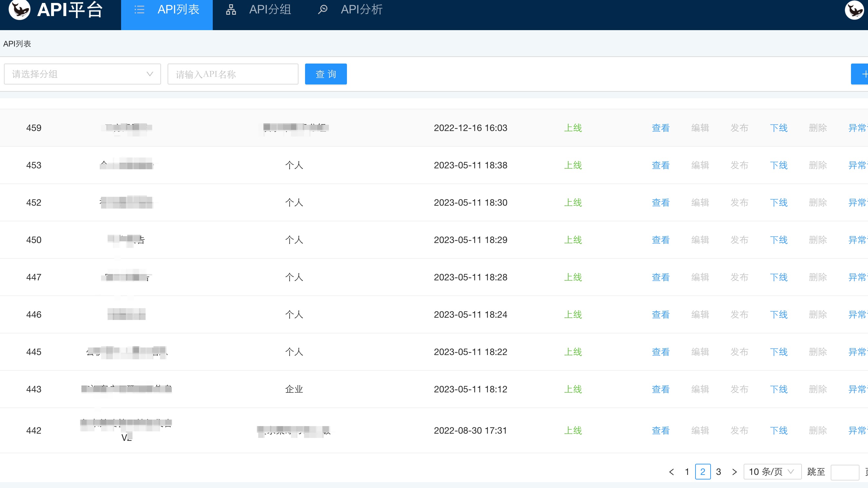This screenshot has width=868, height=488.
Task: Click 异常 for API 447
Action: (858, 277)
